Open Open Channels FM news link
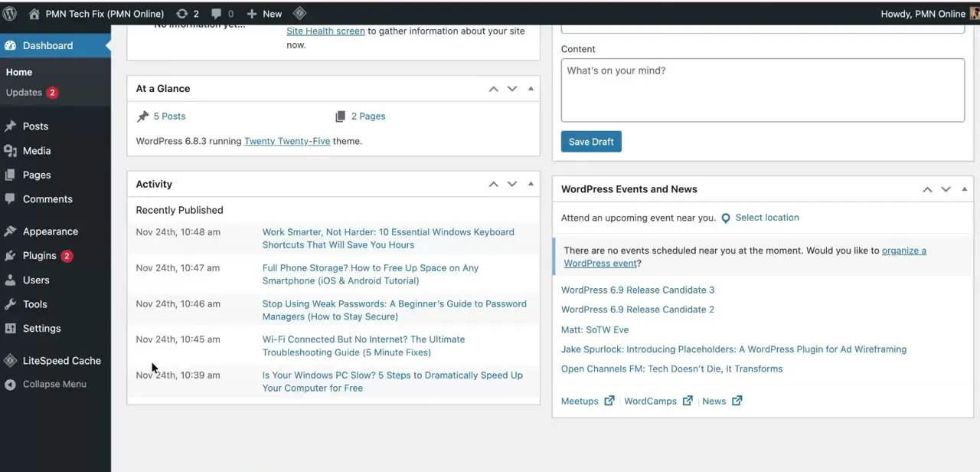 [x=671, y=369]
